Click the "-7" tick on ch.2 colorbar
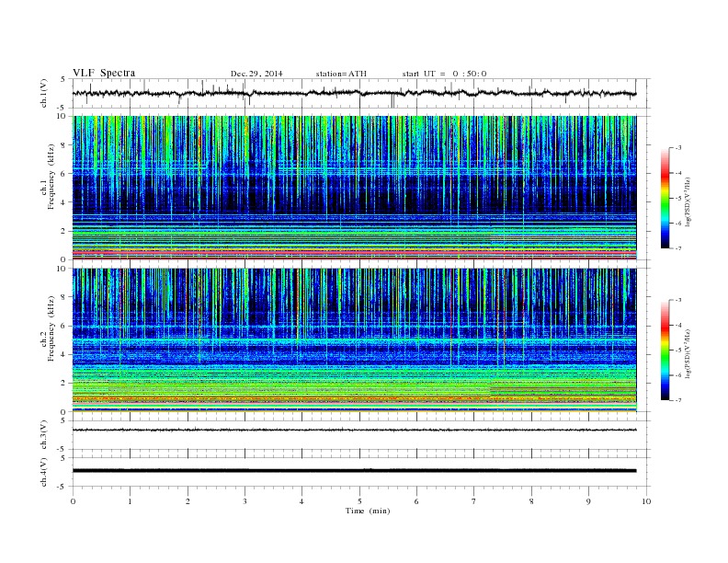Screen dimensions: 728x563 pyautogui.click(x=678, y=400)
